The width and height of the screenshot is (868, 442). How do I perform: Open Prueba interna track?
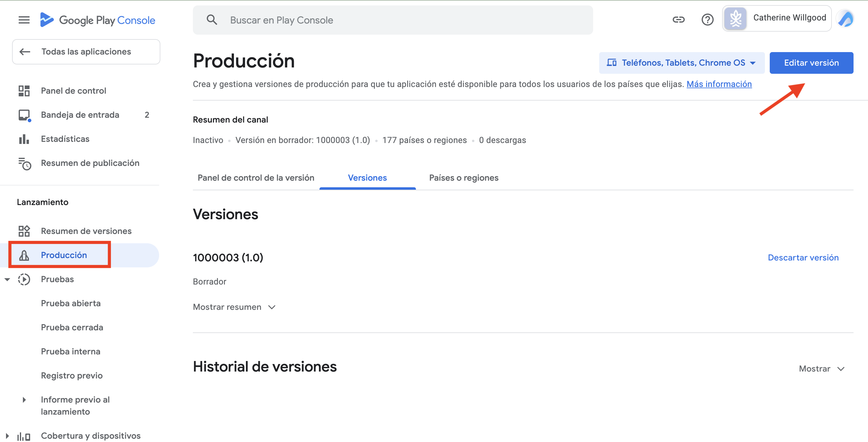[x=71, y=351]
